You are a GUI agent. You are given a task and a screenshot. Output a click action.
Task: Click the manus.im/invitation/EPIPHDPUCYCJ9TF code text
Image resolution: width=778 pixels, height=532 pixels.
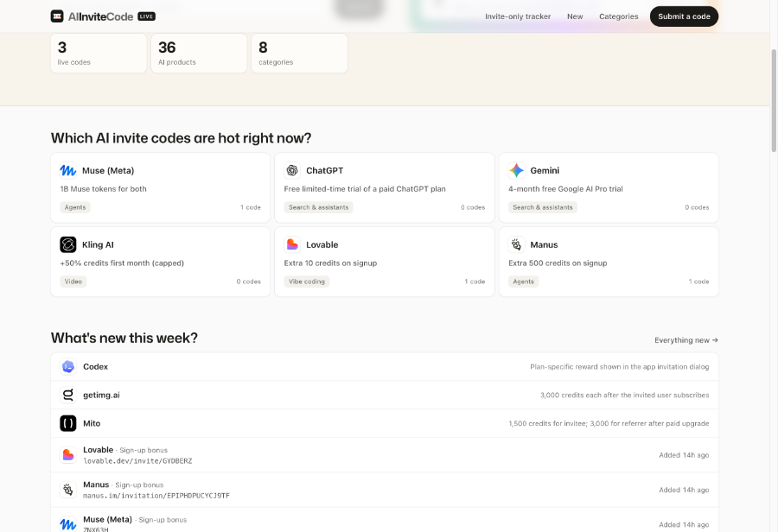tap(156, 496)
